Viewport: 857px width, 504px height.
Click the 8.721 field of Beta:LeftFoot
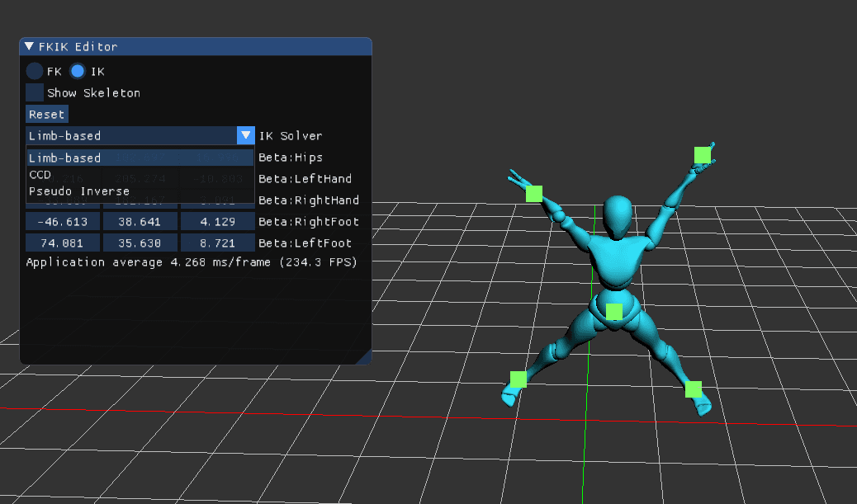[x=217, y=243]
